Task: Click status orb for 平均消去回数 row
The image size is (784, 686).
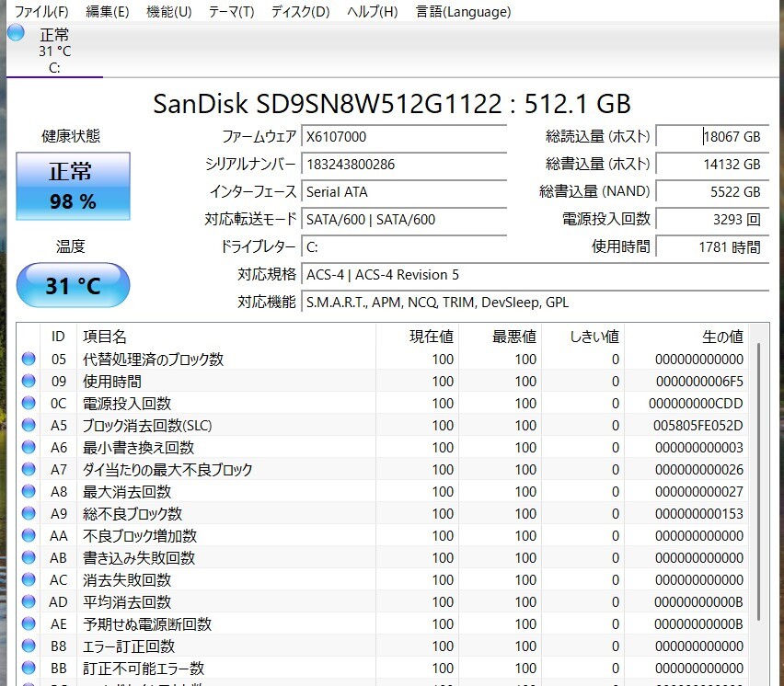Action: tap(29, 602)
